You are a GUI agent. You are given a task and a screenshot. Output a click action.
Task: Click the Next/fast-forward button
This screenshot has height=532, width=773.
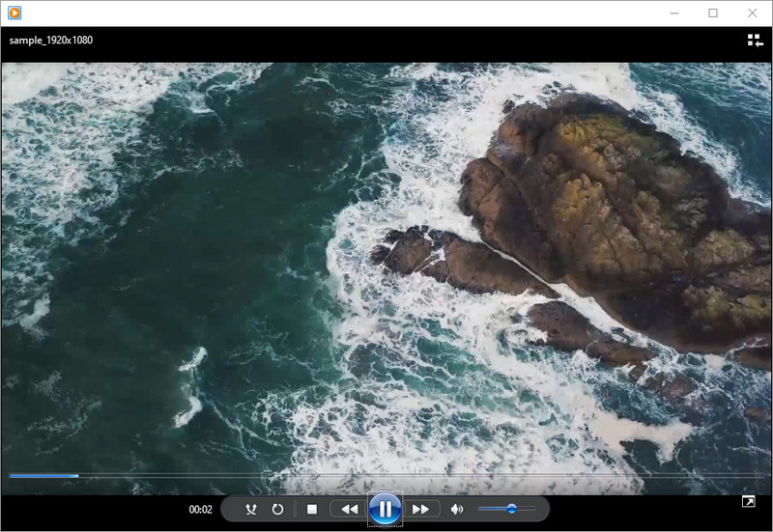point(420,509)
